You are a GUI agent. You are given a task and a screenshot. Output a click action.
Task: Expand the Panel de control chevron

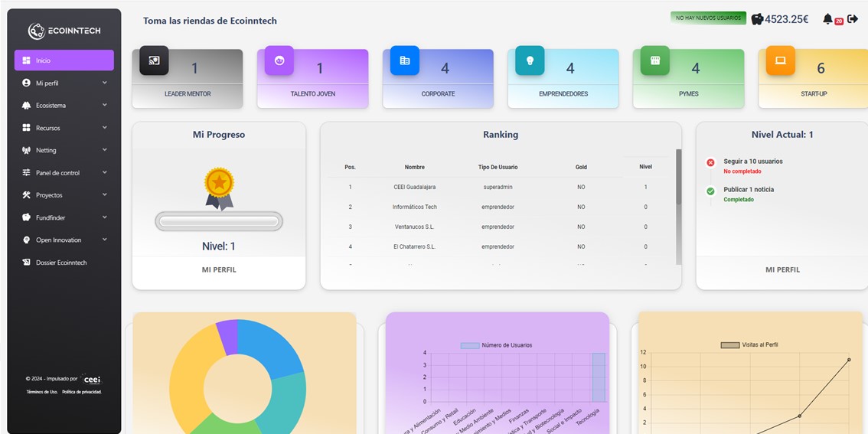(105, 172)
